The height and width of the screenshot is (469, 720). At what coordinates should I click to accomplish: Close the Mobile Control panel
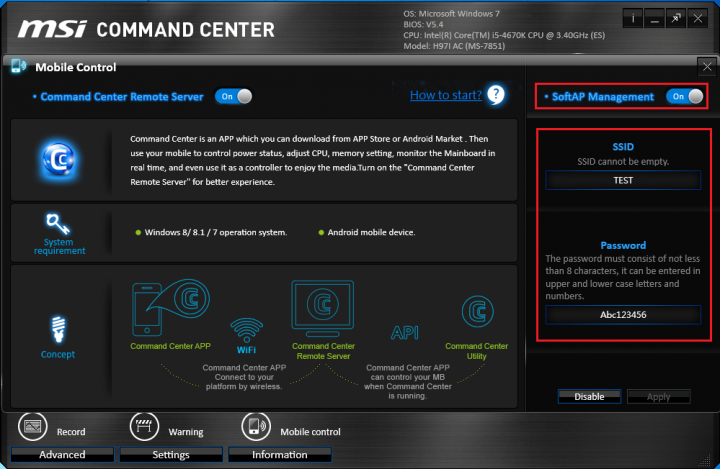(x=707, y=67)
